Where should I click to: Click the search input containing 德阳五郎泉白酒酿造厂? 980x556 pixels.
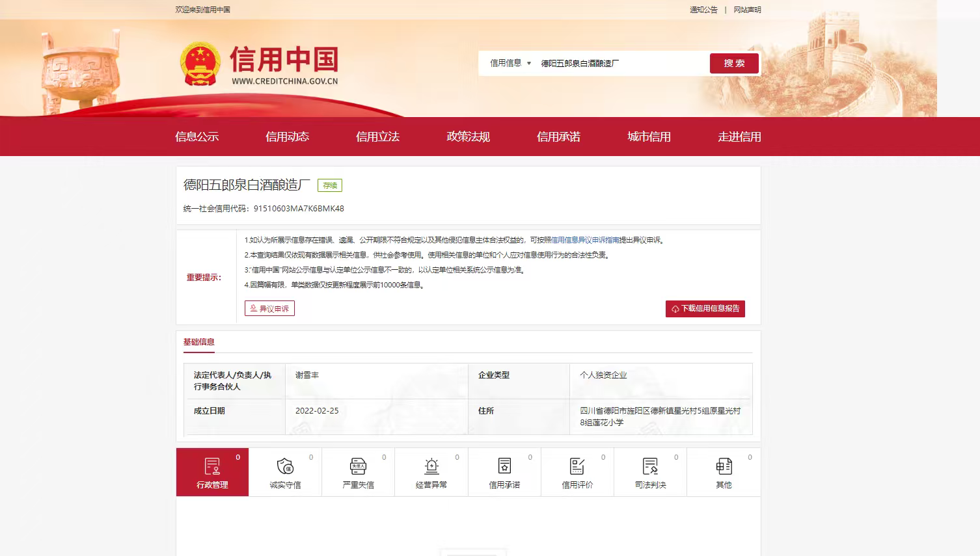coord(621,63)
